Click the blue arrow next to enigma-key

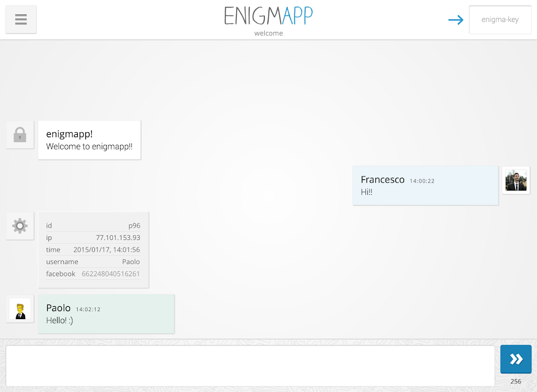pyautogui.click(x=456, y=20)
